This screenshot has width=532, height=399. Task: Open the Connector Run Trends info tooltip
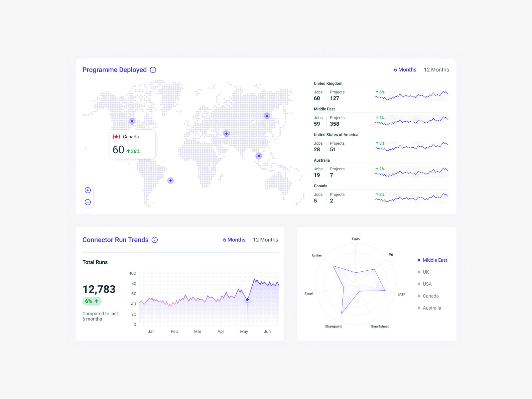(x=155, y=240)
